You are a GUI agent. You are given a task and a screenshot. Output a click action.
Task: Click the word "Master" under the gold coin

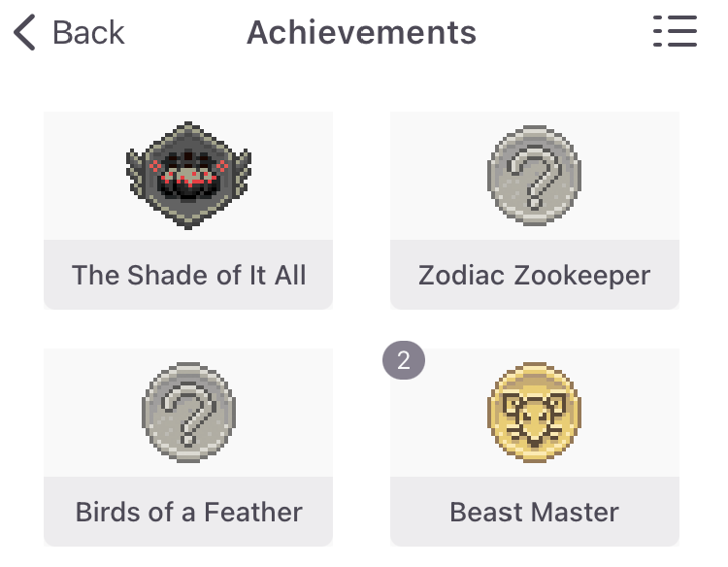pos(577,512)
